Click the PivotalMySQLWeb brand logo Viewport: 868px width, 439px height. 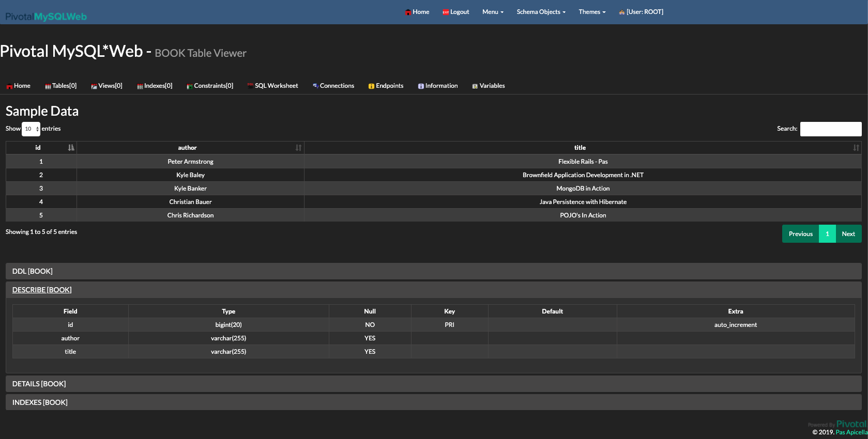pos(46,17)
